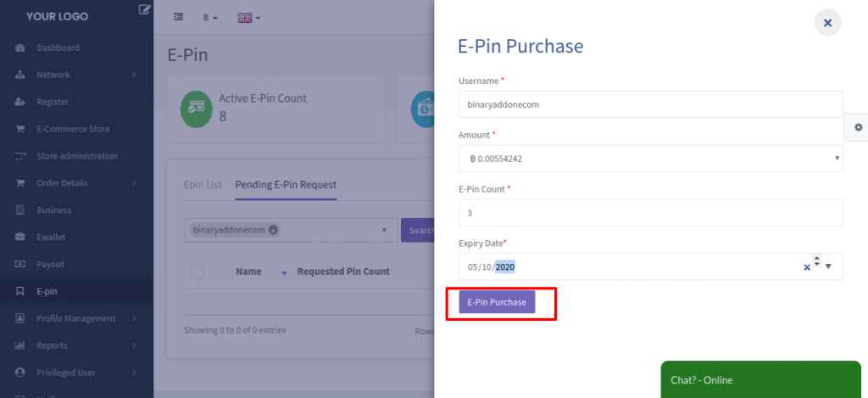The width and height of the screenshot is (868, 398).
Task: Click the E-Pin Count input field
Action: pos(650,212)
